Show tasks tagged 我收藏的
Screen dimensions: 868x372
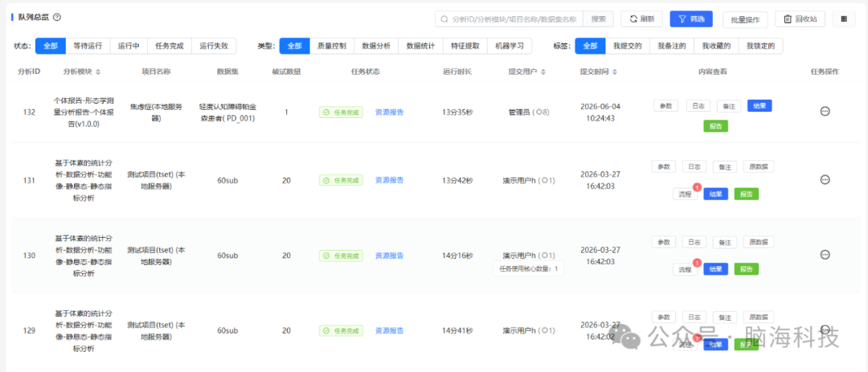point(716,46)
